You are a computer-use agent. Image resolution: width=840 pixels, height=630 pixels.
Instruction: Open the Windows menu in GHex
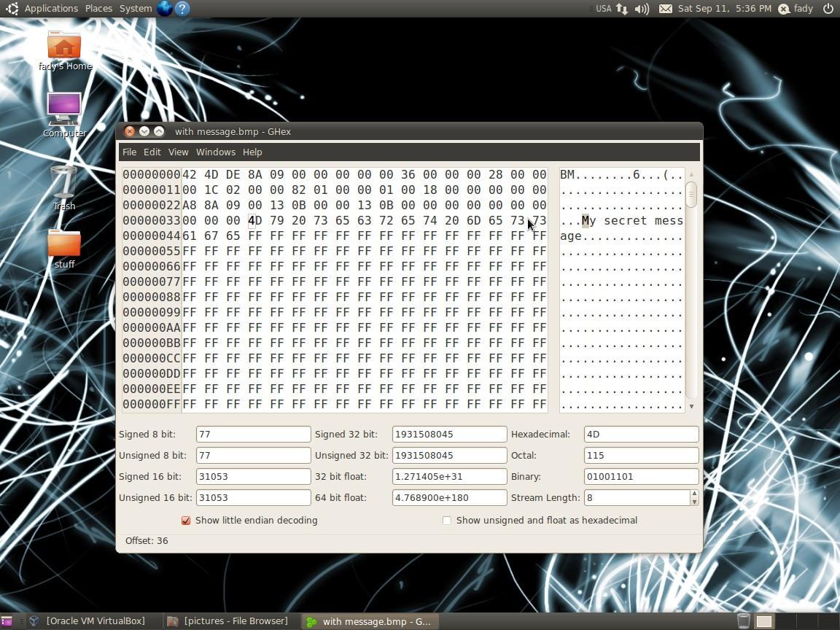point(215,152)
